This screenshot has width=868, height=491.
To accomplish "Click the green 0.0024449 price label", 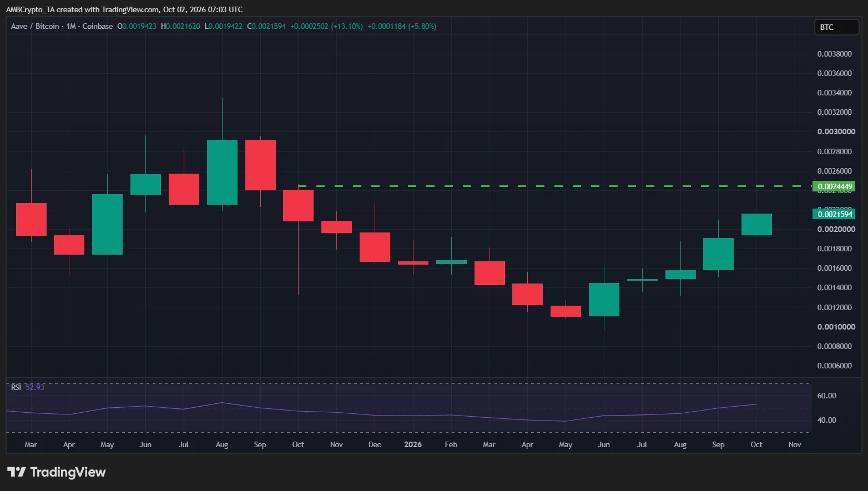I will [834, 186].
